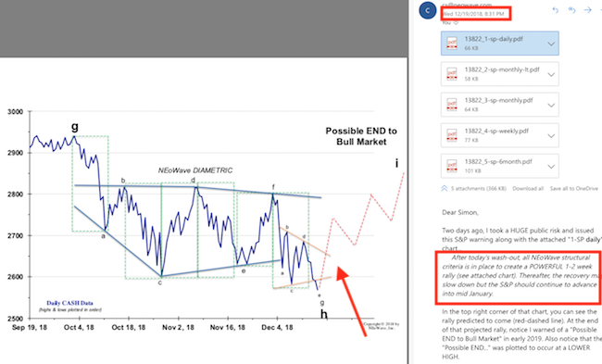Reply to the email using the Reply arrow
The image size is (602, 364).
pos(555,10)
